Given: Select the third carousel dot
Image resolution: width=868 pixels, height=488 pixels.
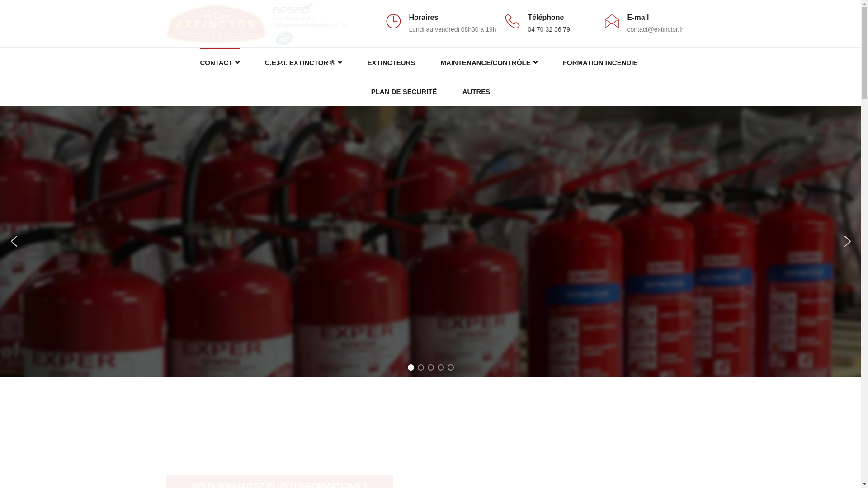Looking at the screenshot, I should click(431, 367).
